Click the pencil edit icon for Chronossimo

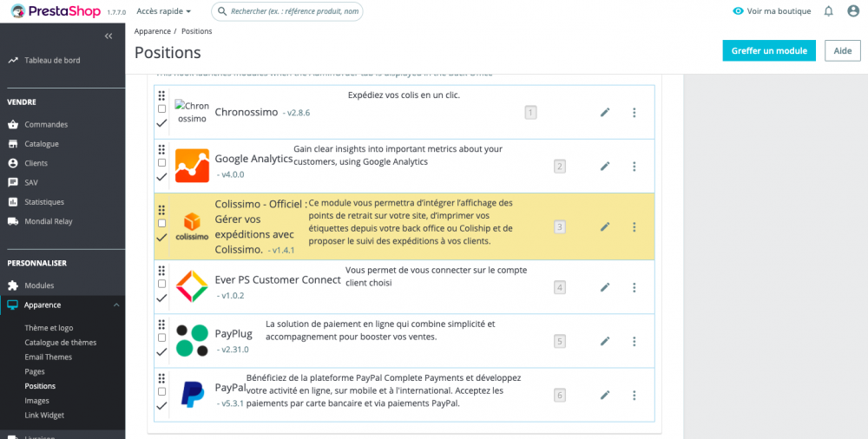point(605,113)
